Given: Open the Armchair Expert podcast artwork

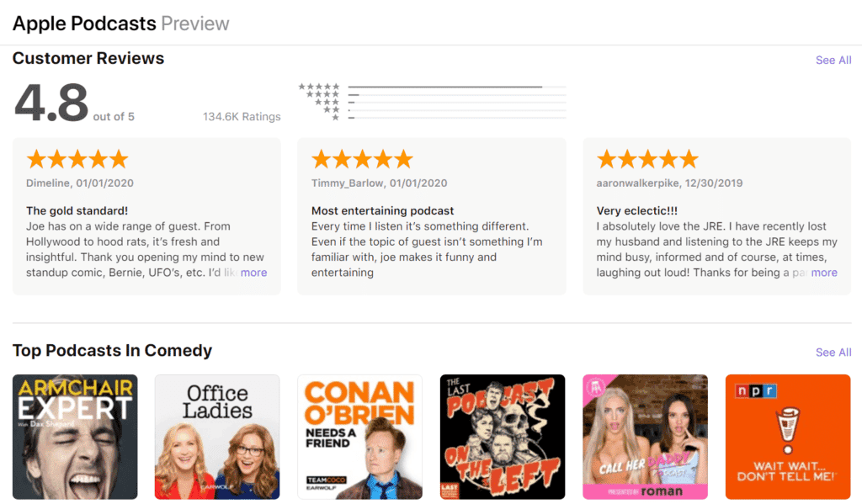Looking at the screenshot, I should [75, 437].
